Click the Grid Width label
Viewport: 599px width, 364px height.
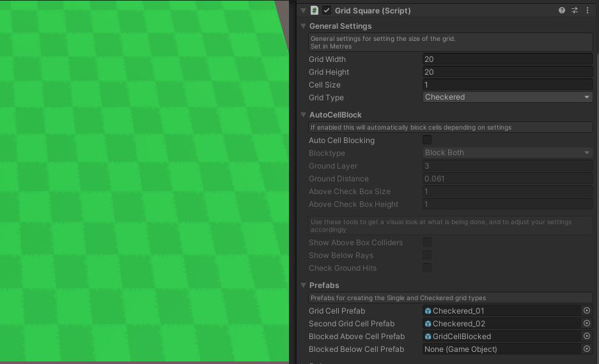point(327,59)
